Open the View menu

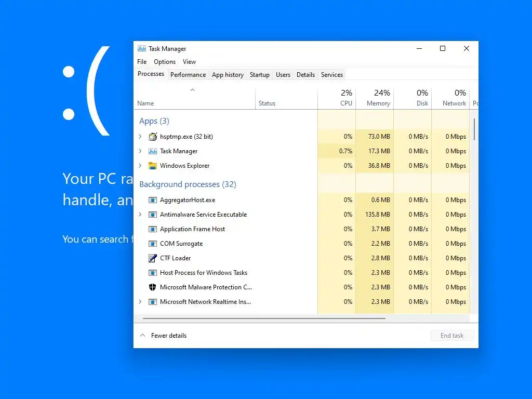[x=189, y=62]
